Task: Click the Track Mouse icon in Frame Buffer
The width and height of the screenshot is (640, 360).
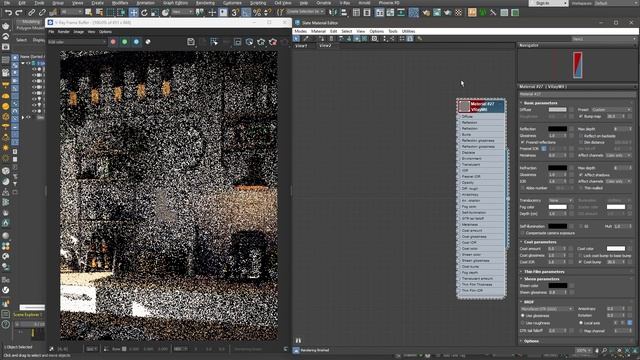Action: 214,42
